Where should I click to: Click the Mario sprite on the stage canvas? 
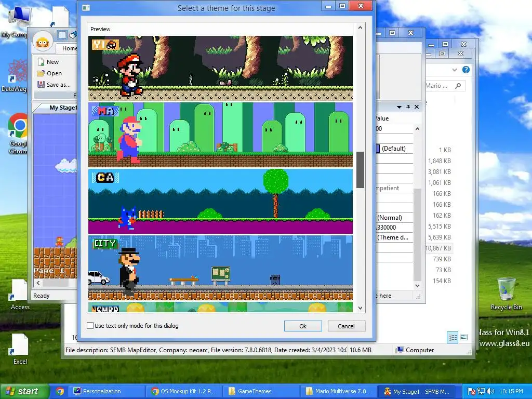[59, 241]
